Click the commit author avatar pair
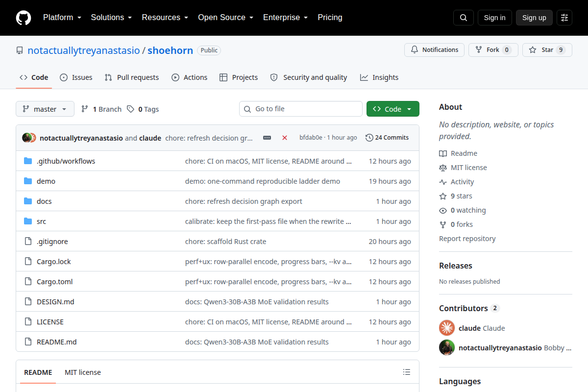This screenshot has height=392, width=588. pyautogui.click(x=29, y=138)
